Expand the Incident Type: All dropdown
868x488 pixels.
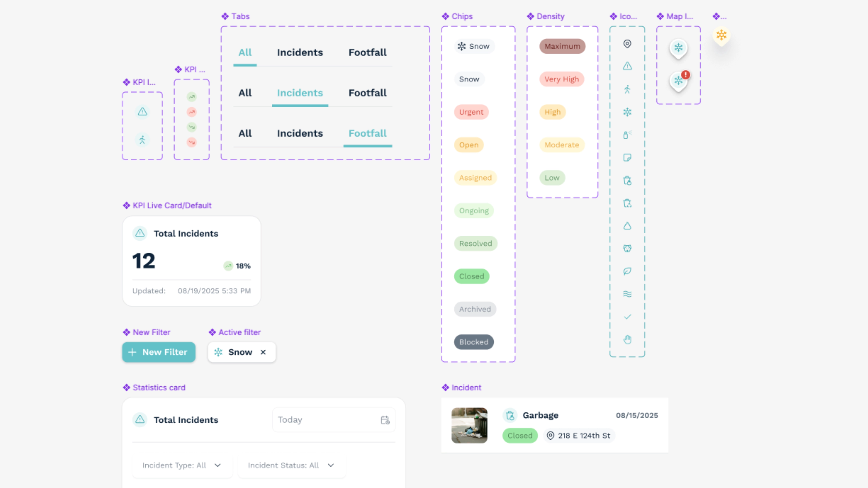pos(182,465)
